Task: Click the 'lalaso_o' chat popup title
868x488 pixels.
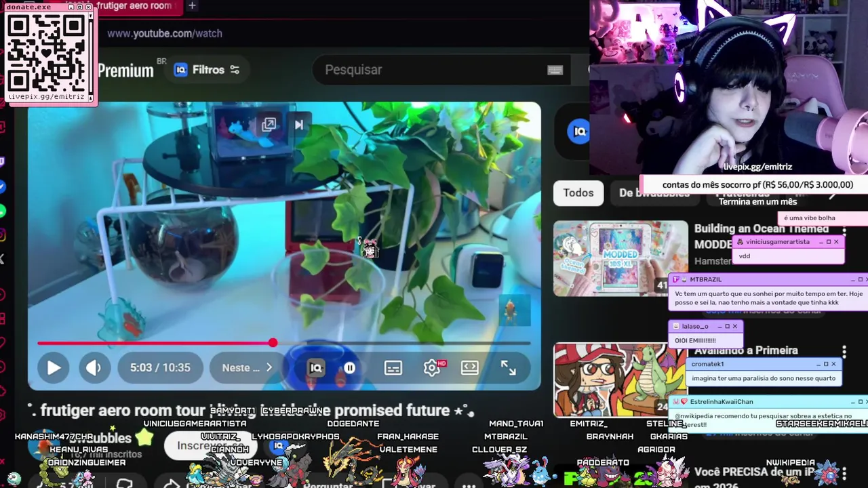Action: tap(695, 326)
